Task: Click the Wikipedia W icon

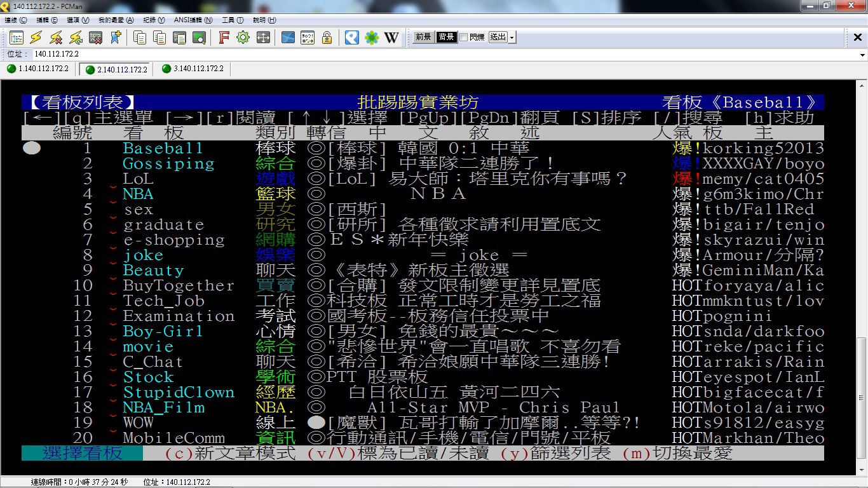Action: pos(391,37)
